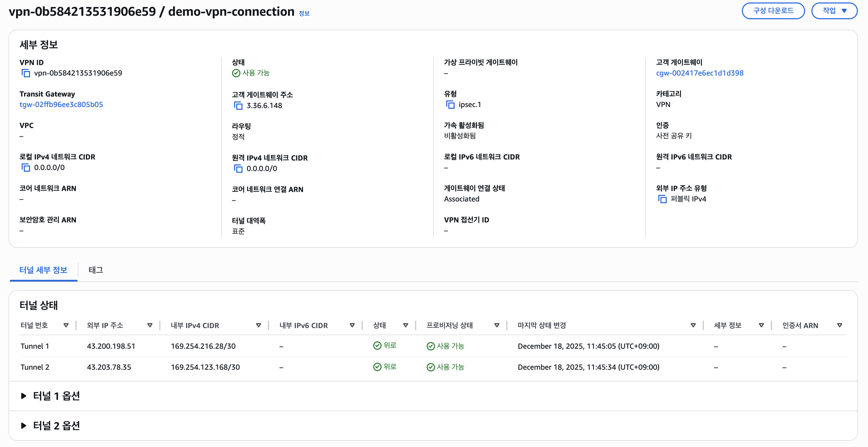This screenshot has height=447, width=868.
Task: Sort by 터널 번호 column arrow
Action: (x=66, y=325)
